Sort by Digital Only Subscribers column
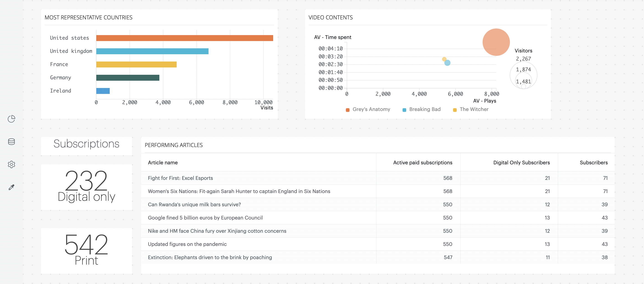This screenshot has width=644, height=284. (521, 163)
